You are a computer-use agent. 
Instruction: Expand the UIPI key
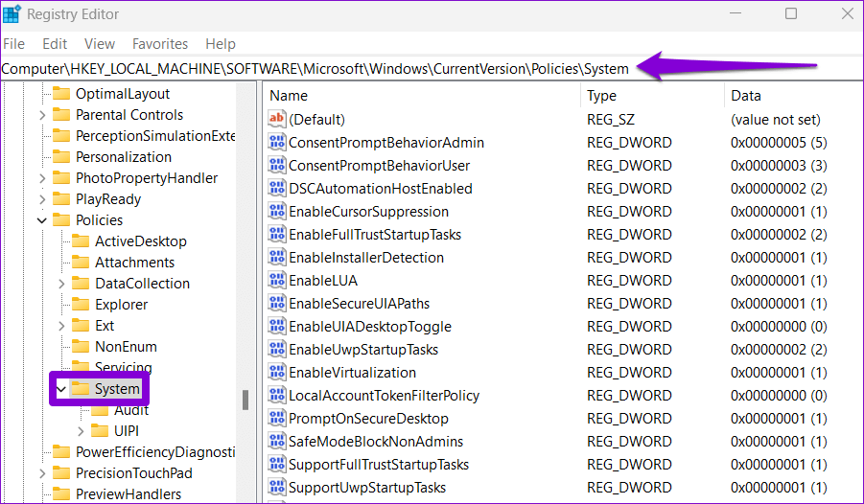pos(81,431)
